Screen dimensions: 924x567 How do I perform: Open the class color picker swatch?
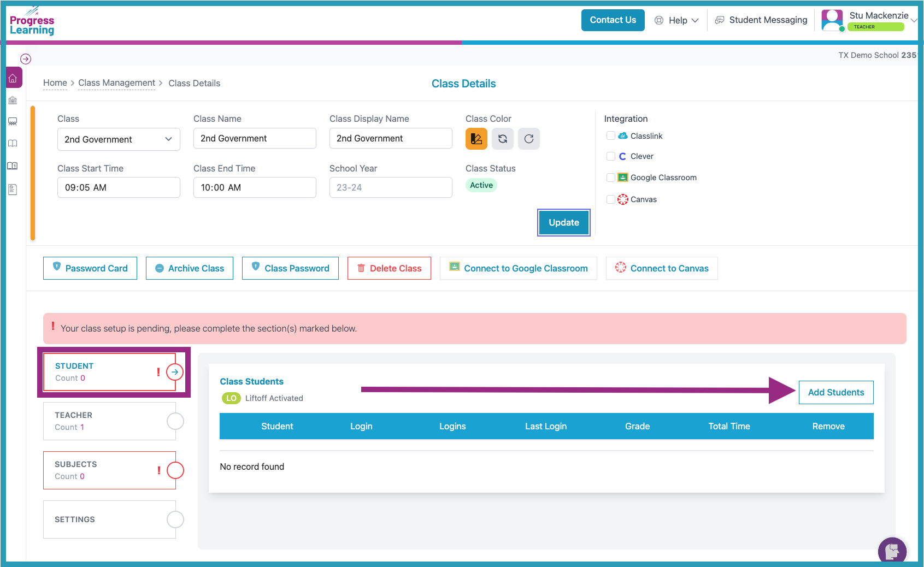click(x=476, y=139)
